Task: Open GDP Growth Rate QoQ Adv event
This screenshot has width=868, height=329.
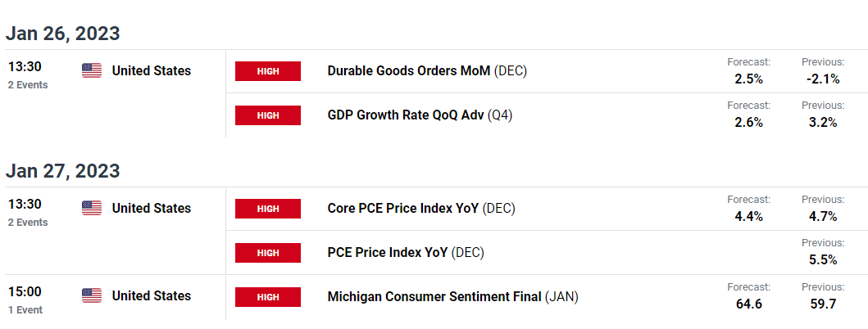Action: [420, 115]
